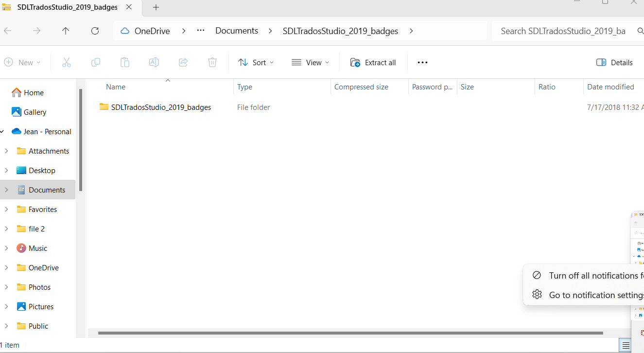644x353 pixels.
Task: Go back with the left arrow
Action: [7, 31]
